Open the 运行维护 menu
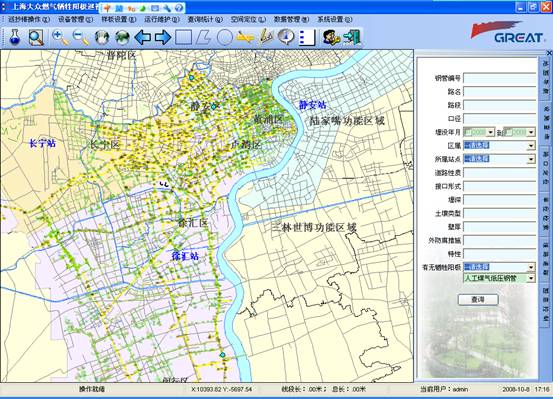The image size is (553, 399). (162, 19)
